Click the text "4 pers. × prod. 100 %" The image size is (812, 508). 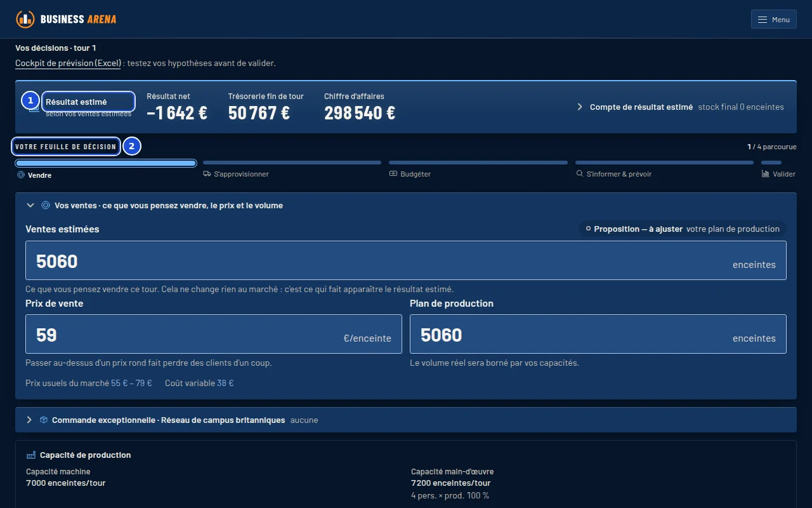[450, 495]
